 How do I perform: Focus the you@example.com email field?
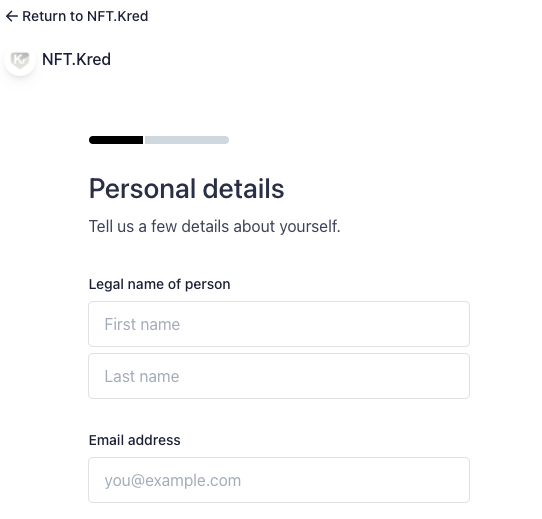point(279,480)
